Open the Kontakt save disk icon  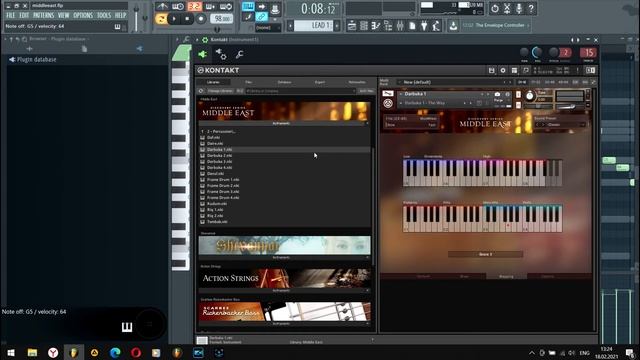pyautogui.click(x=491, y=71)
